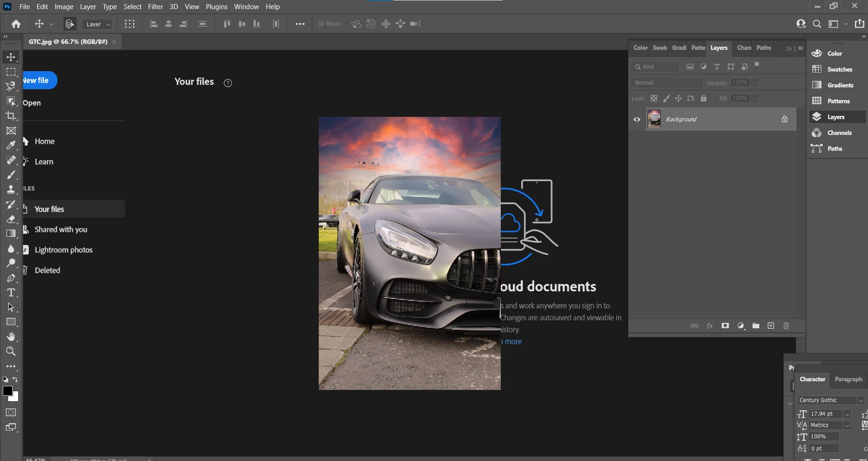Select the Horizontal Type tool

[x=11, y=293]
